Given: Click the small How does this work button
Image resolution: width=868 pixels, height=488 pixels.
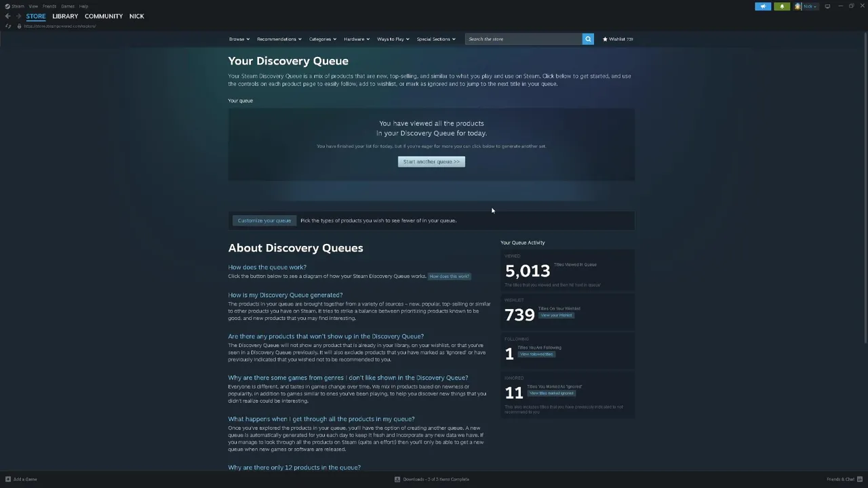Looking at the screenshot, I should [449, 277].
